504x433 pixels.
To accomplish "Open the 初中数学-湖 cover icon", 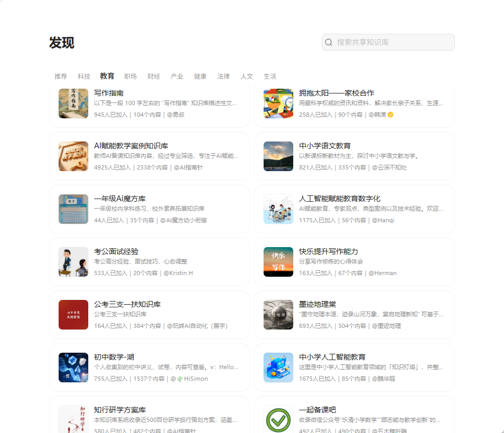I will (73, 368).
